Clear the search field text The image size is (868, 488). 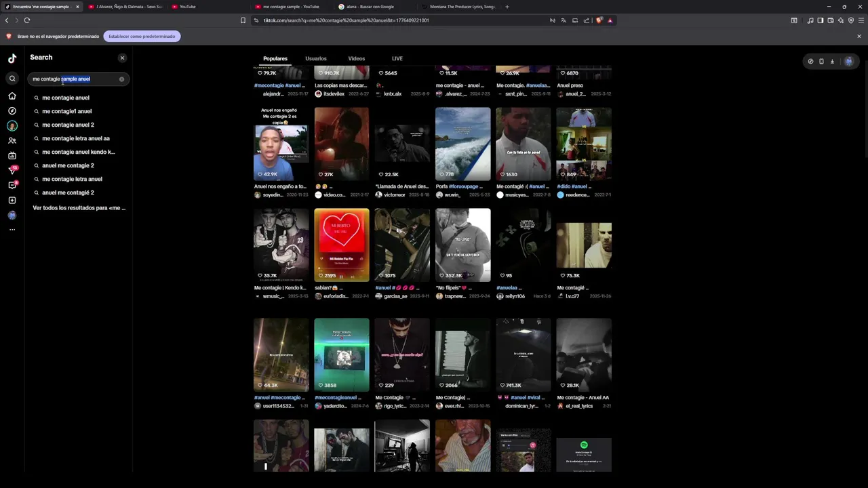121,79
